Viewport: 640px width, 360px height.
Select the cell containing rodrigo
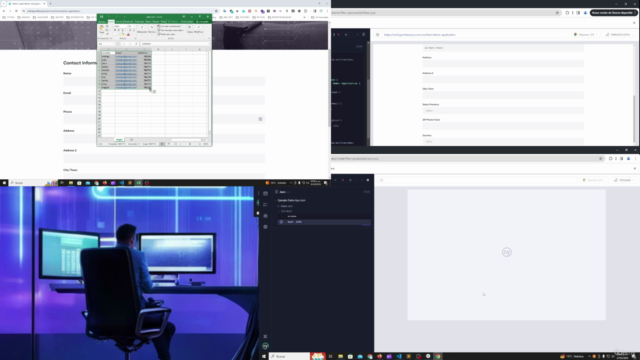coord(108,56)
